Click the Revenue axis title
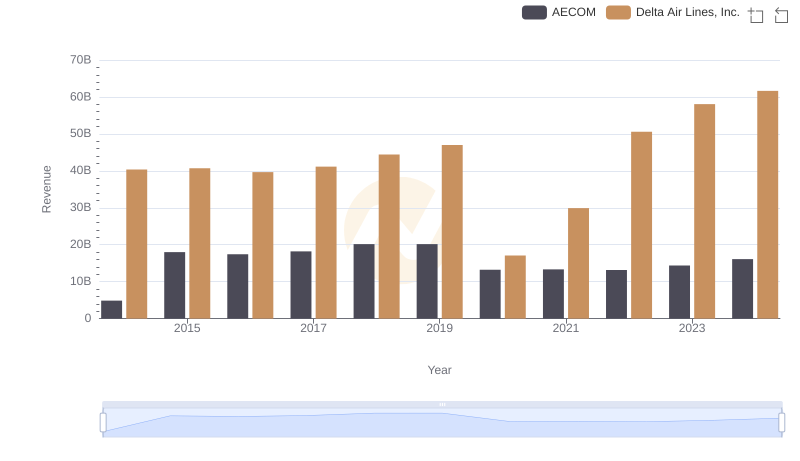Screen dimensions: 800x461 (46, 189)
